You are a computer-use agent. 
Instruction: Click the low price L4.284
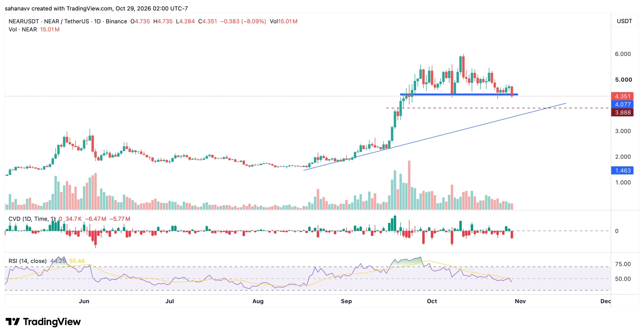tap(185, 21)
